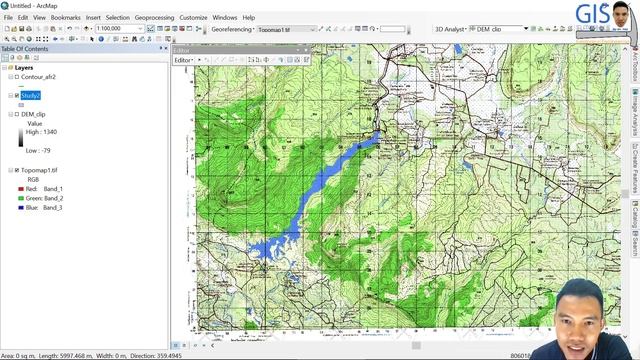Open the 3D Analyst menu button
Viewport: 640px width, 360px height.
(450, 29)
